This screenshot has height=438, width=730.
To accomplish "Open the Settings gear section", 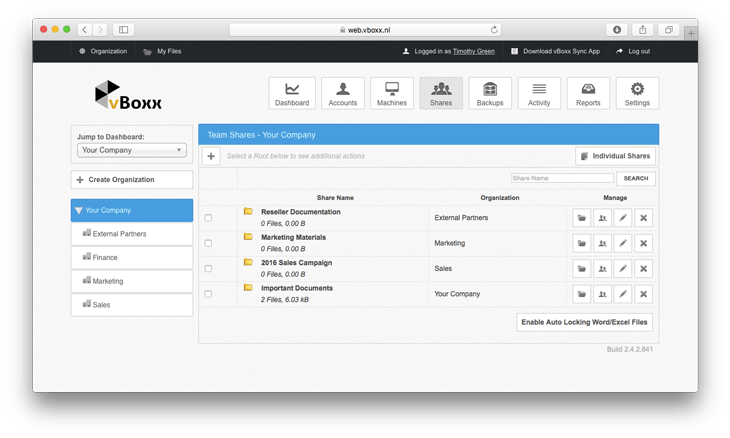I will pos(637,93).
